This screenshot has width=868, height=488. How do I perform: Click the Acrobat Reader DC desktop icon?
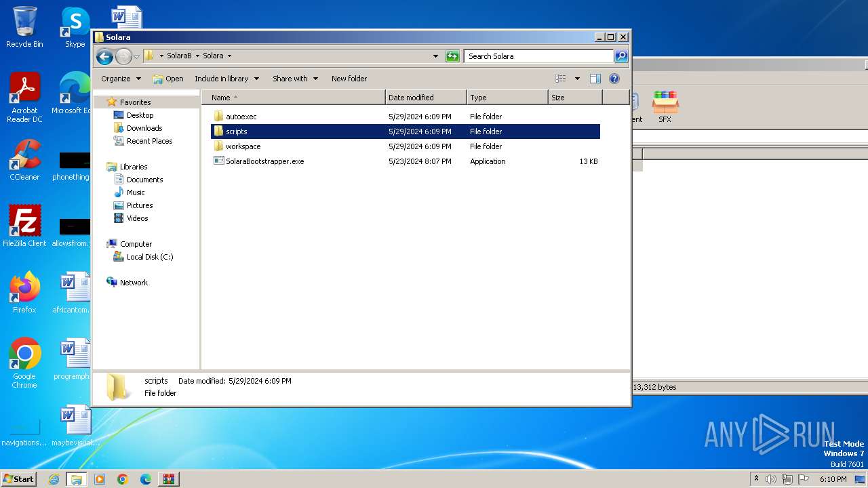click(24, 98)
